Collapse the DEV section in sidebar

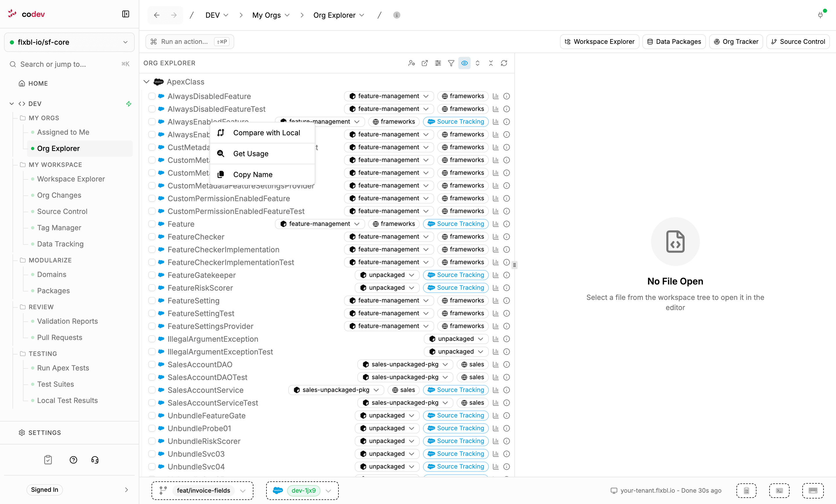(x=12, y=104)
